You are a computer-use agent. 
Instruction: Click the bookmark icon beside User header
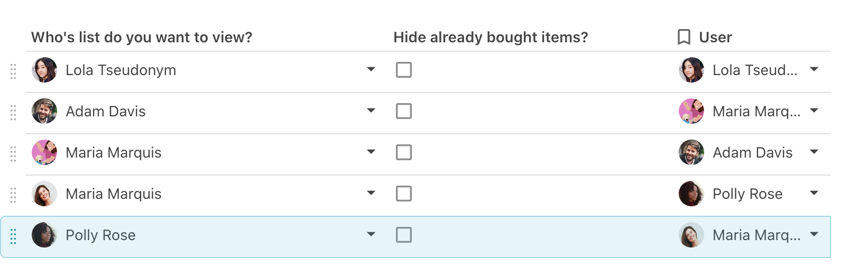click(x=684, y=37)
